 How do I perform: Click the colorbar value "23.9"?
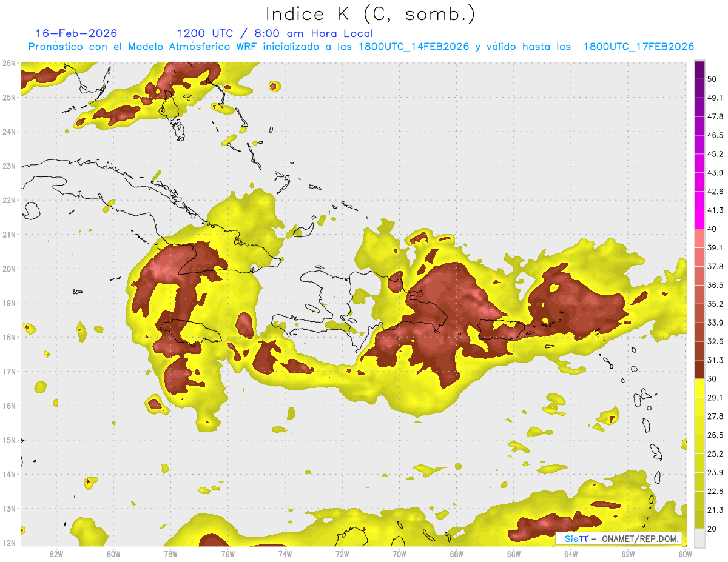(715, 473)
